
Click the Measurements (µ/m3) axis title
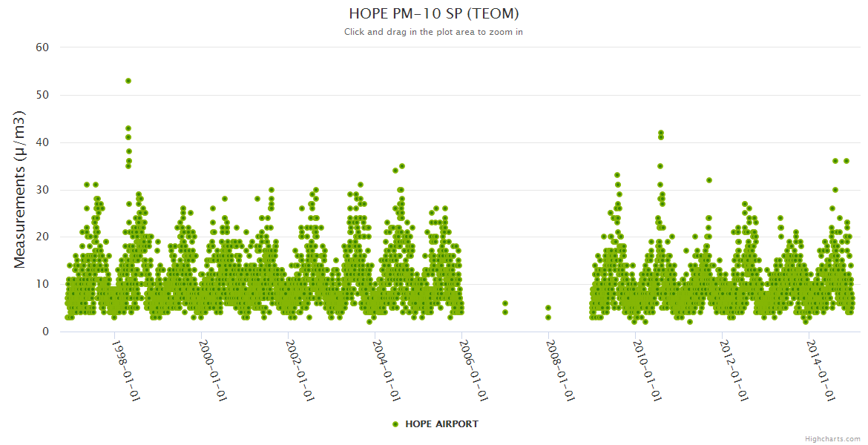pos(20,188)
